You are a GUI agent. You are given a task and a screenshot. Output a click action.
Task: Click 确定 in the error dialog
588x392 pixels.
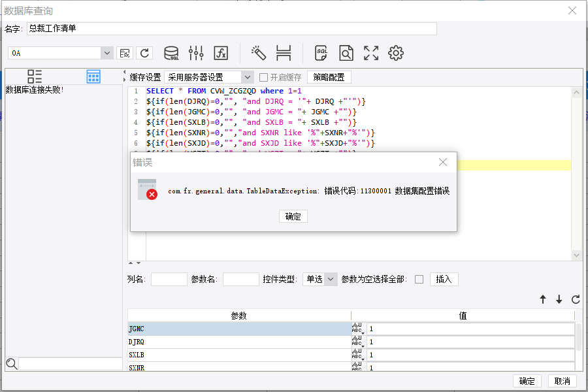[x=293, y=216]
